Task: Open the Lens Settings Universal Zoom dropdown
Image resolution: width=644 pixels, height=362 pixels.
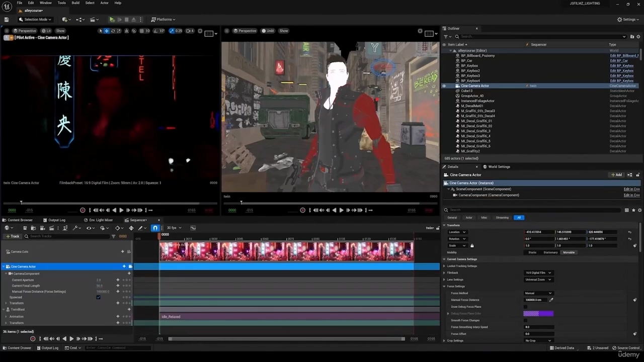Action: click(x=538, y=280)
